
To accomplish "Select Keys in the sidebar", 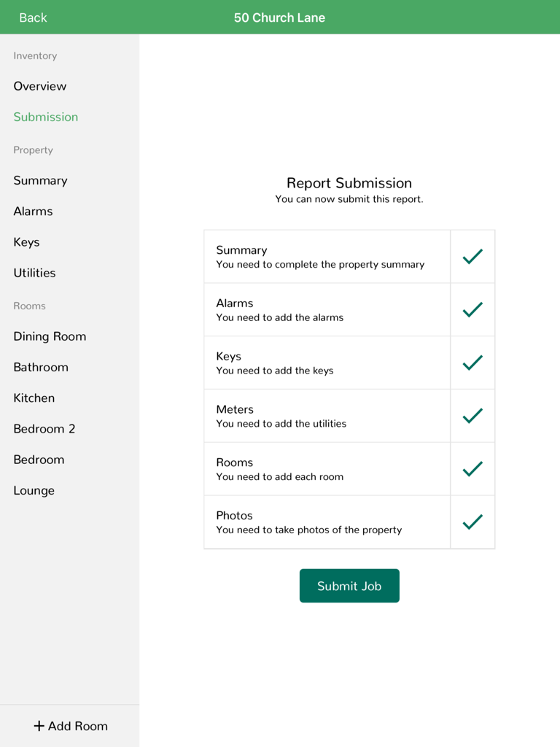I will 26,241.
